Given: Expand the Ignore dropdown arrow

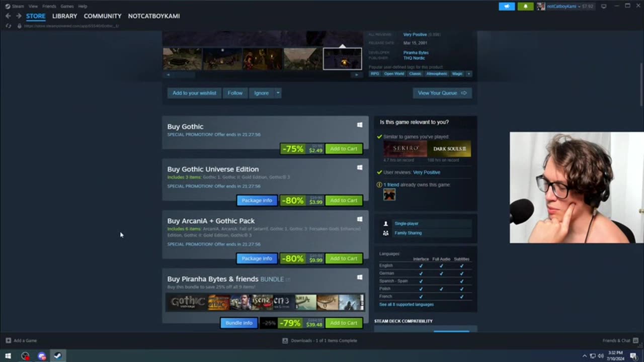Looking at the screenshot, I should [278, 93].
